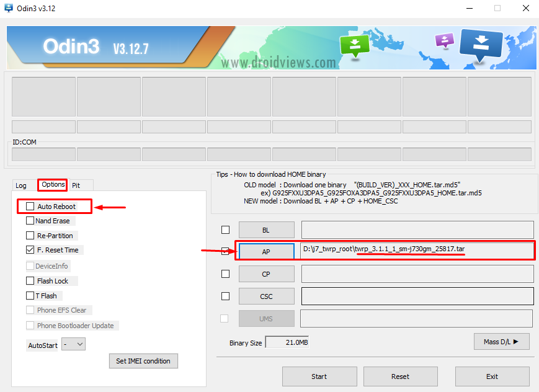Image resolution: width=539 pixels, height=392 pixels.
Task: Click the Start button
Action: [319, 376]
